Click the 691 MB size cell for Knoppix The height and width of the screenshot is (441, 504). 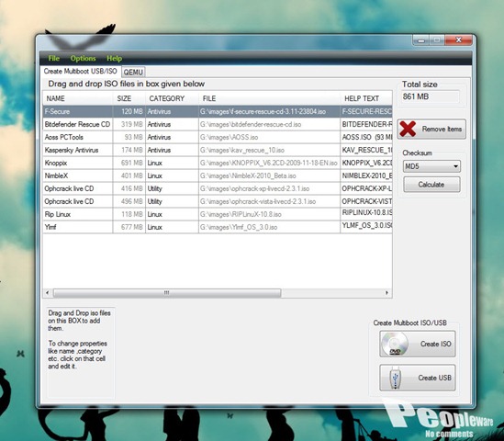pos(129,164)
